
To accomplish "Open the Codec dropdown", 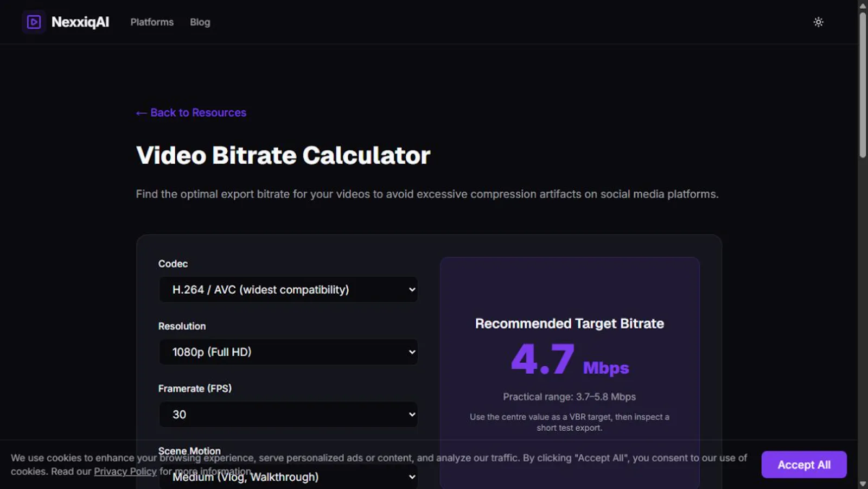I will [x=288, y=290].
